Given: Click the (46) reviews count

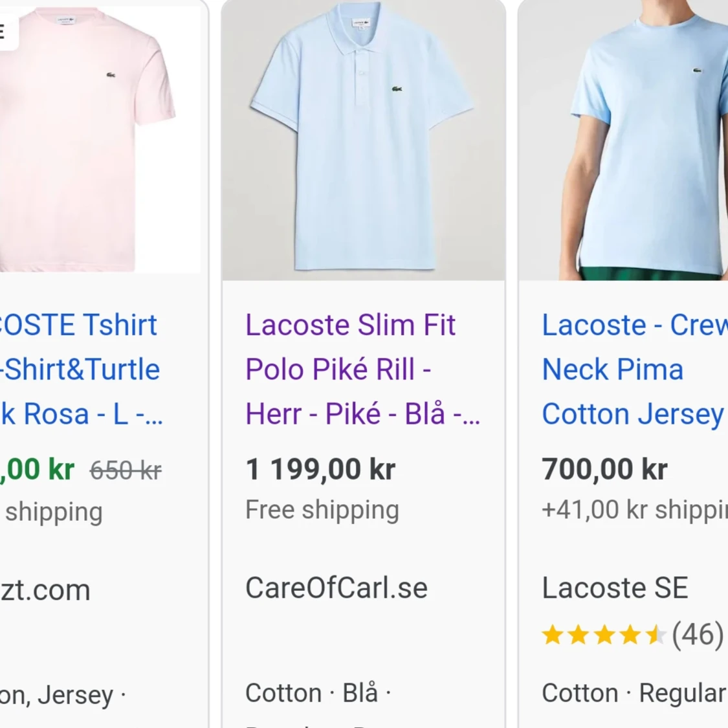Looking at the screenshot, I should [x=696, y=635].
